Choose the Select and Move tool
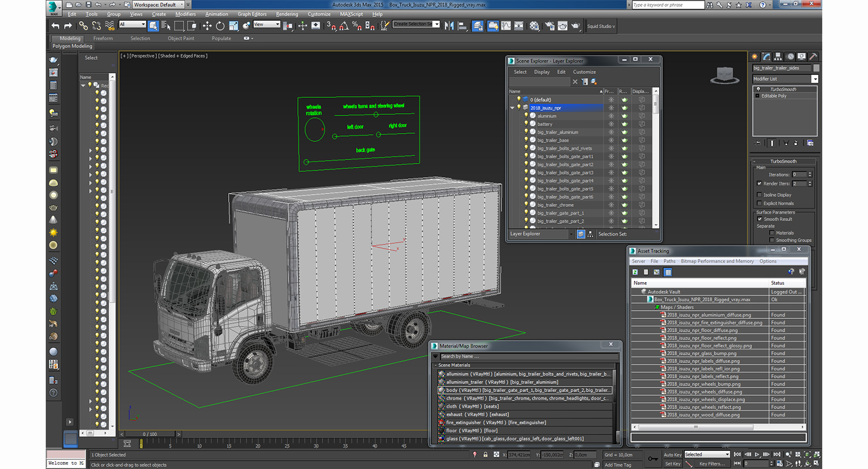This screenshot has height=469, width=868. 207,26
